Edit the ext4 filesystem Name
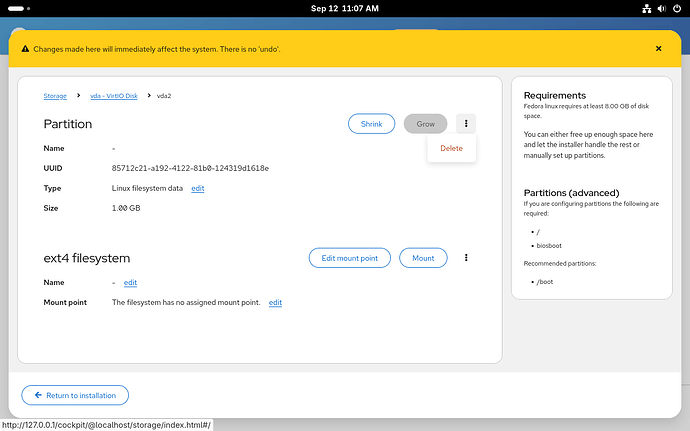This screenshot has width=690, height=431. [x=130, y=283]
